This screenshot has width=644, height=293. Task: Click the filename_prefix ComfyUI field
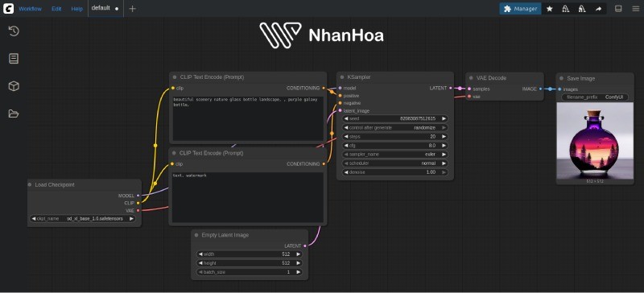click(x=595, y=97)
